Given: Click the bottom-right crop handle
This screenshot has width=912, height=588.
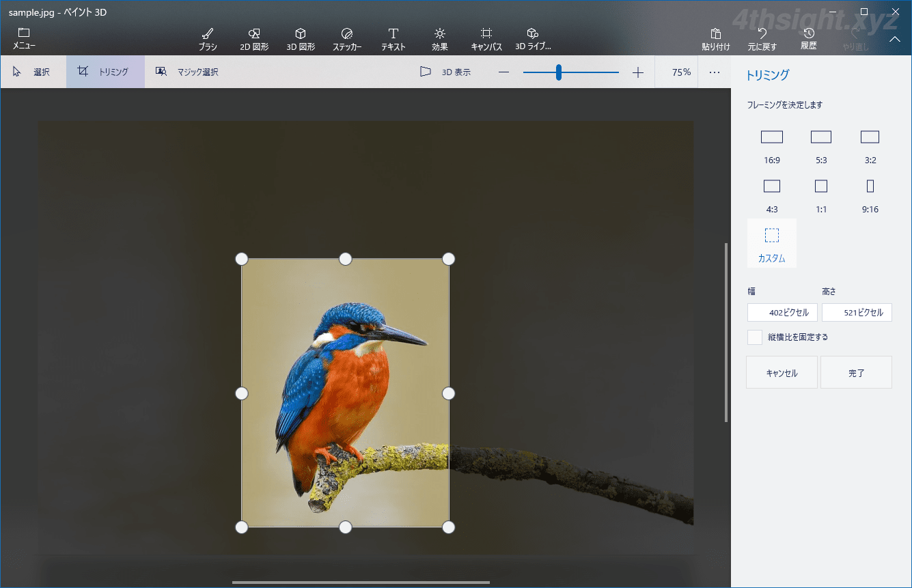Looking at the screenshot, I should tap(449, 527).
